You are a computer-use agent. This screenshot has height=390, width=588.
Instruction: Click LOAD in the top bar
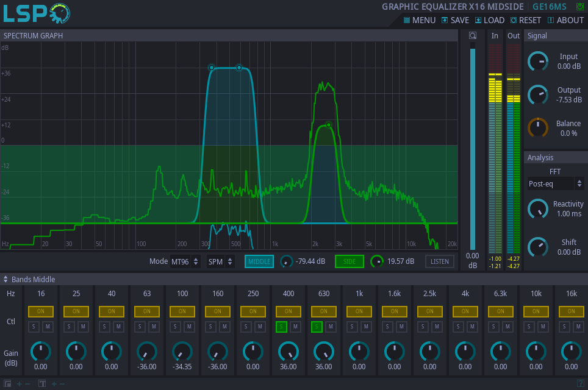pos(490,20)
